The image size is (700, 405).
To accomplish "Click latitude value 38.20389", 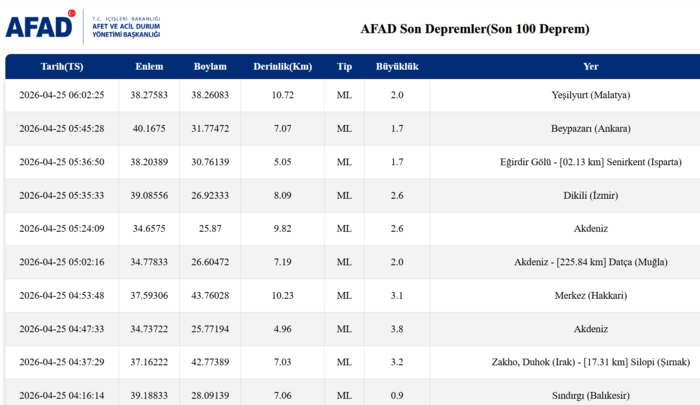I will (x=149, y=162).
